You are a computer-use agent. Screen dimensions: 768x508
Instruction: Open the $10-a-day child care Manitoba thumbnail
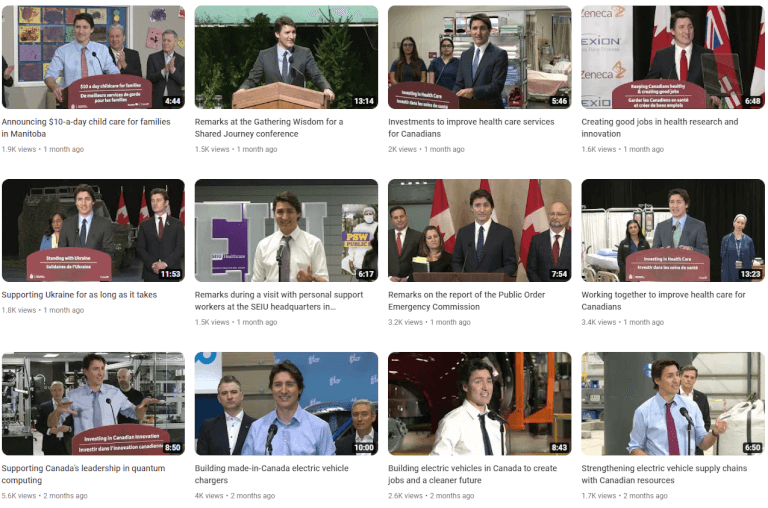click(x=93, y=57)
